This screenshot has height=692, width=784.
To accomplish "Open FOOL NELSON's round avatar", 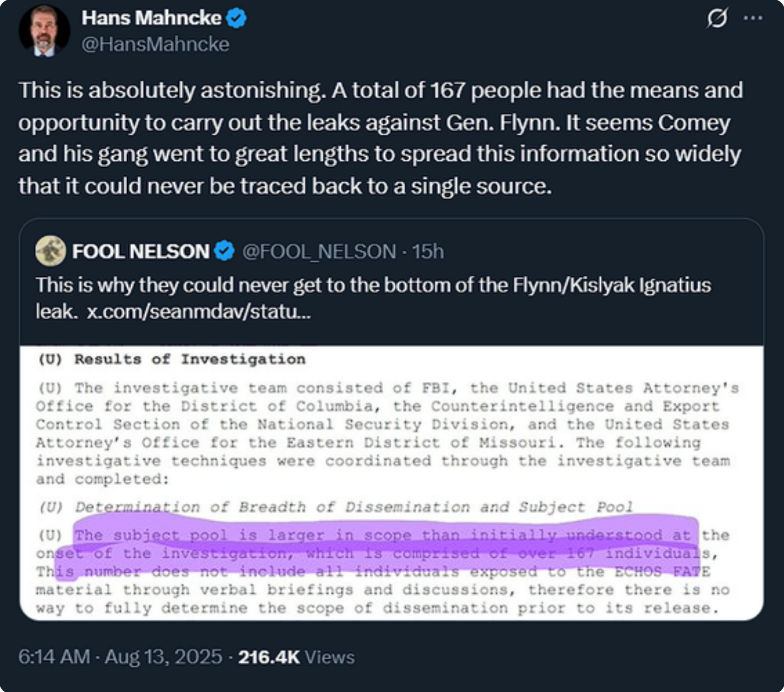I will [x=51, y=251].
